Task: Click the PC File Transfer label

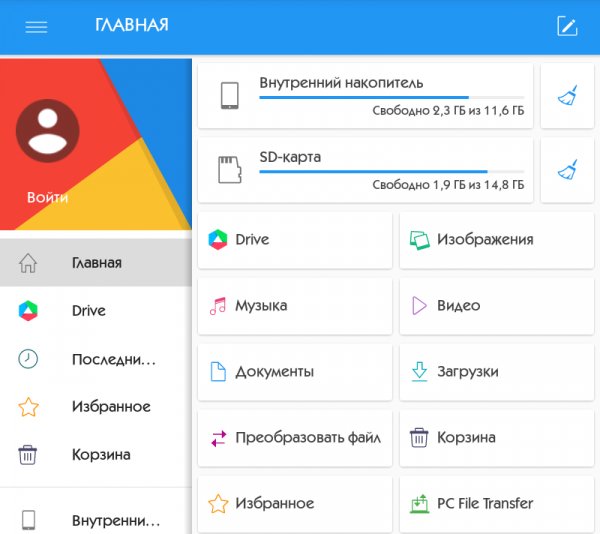Action: [x=485, y=503]
